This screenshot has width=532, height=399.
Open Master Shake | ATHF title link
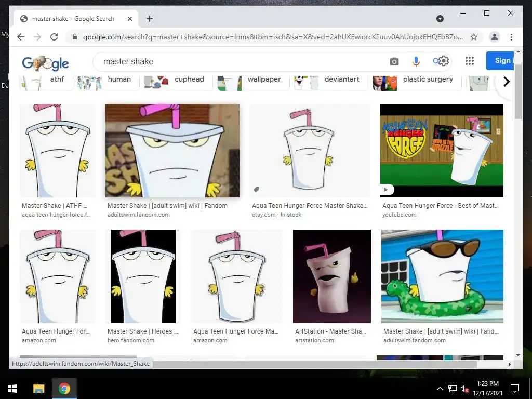(x=55, y=206)
